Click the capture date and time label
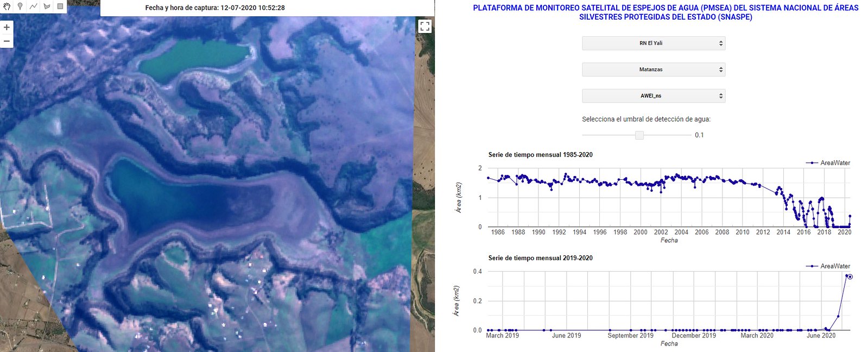The height and width of the screenshot is (352, 868). click(x=215, y=8)
